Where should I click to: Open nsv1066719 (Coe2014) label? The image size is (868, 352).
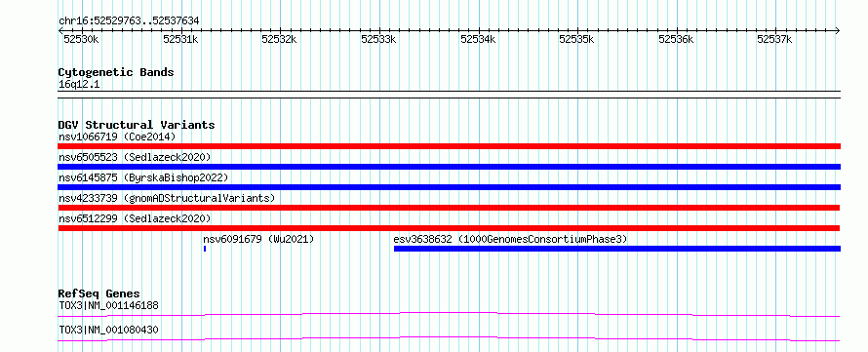tap(117, 137)
